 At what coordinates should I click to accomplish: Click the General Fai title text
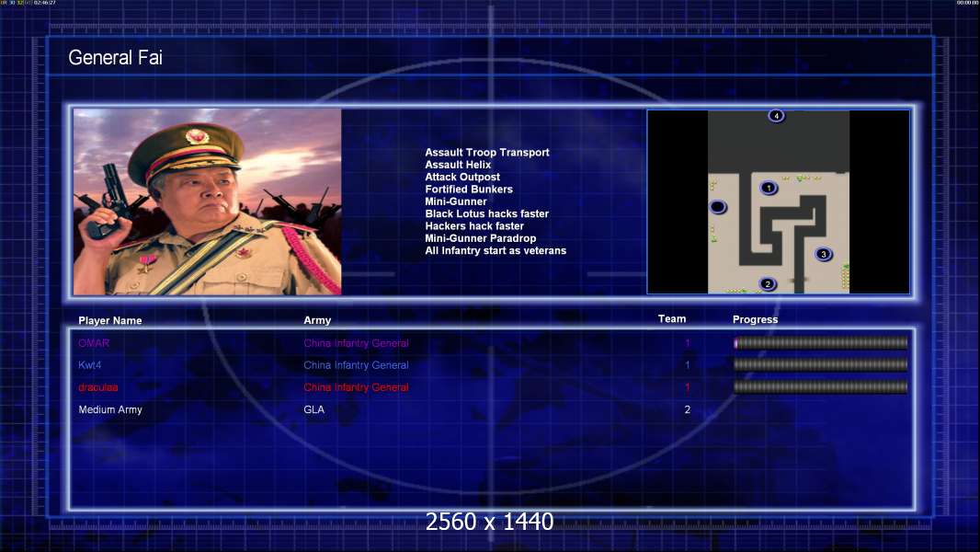115,58
